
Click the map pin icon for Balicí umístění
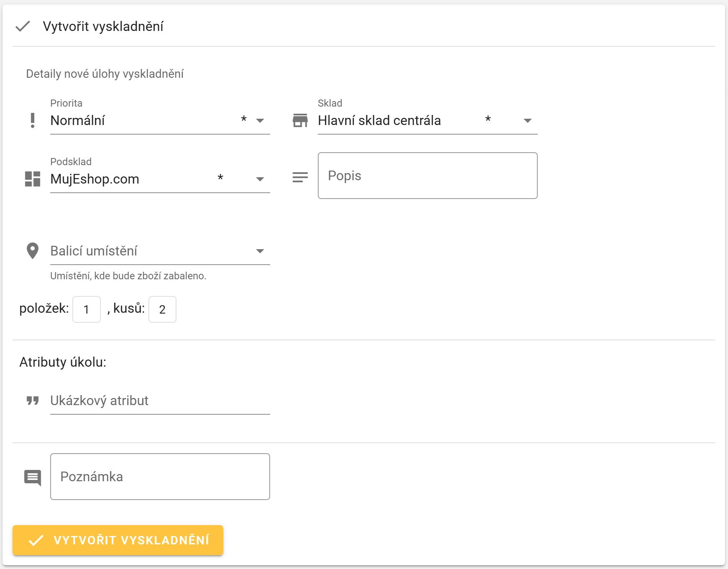click(33, 251)
